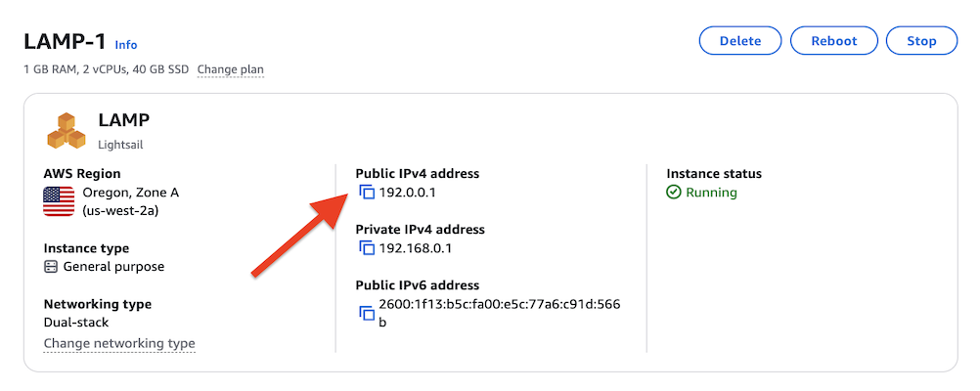The image size is (980, 391).
Task: Click the Change networking type link
Action: (x=119, y=343)
